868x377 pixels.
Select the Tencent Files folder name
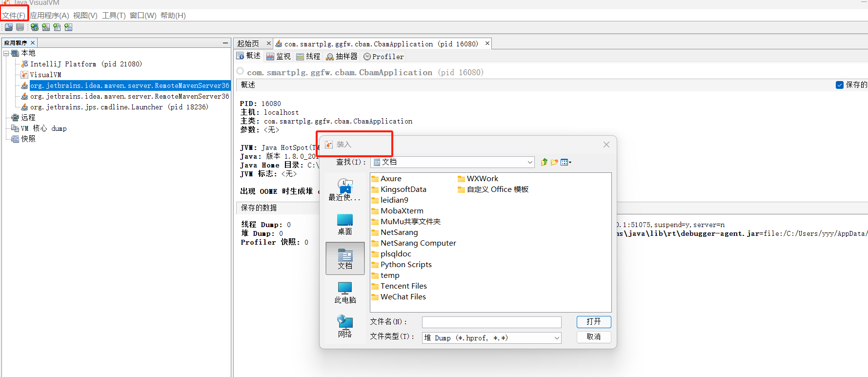tap(404, 286)
